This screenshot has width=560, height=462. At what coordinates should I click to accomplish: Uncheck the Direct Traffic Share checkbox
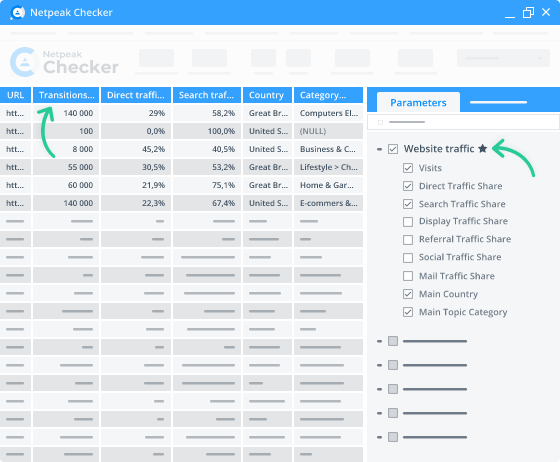click(408, 186)
